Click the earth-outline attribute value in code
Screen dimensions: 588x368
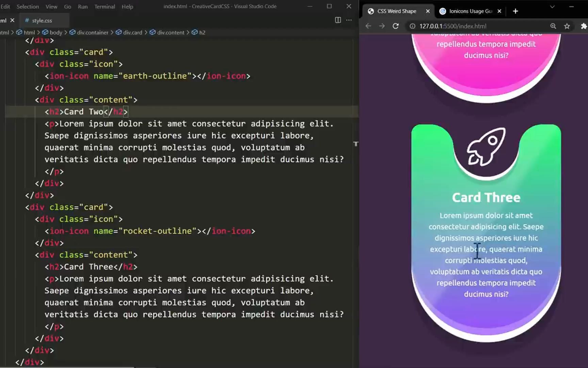tap(155, 76)
